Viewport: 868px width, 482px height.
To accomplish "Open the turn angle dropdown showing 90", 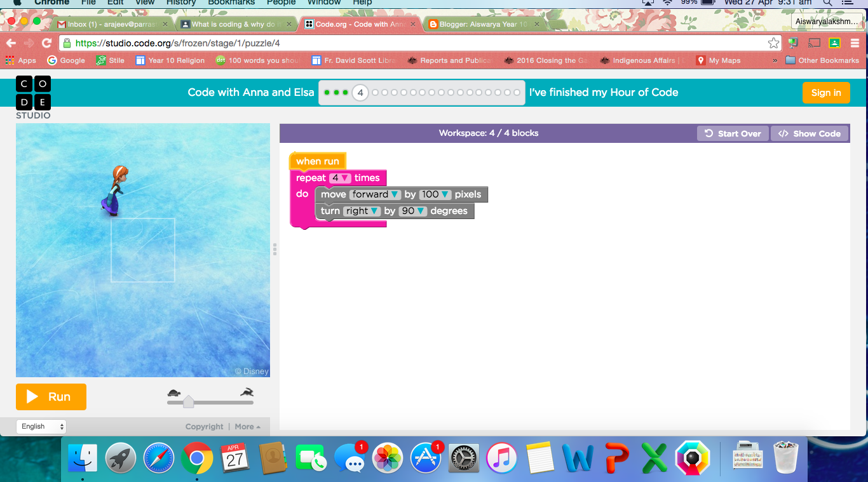I will click(412, 211).
